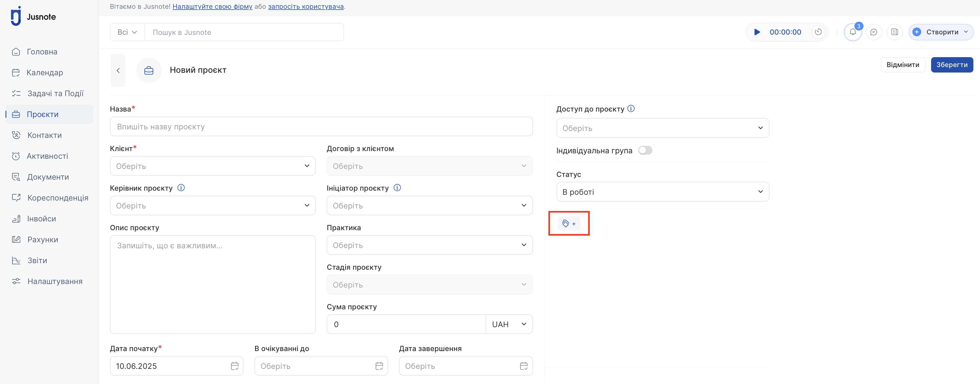980x384 pixels.
Task: Open Звіти in sidebar
Action: tap(49, 261)
